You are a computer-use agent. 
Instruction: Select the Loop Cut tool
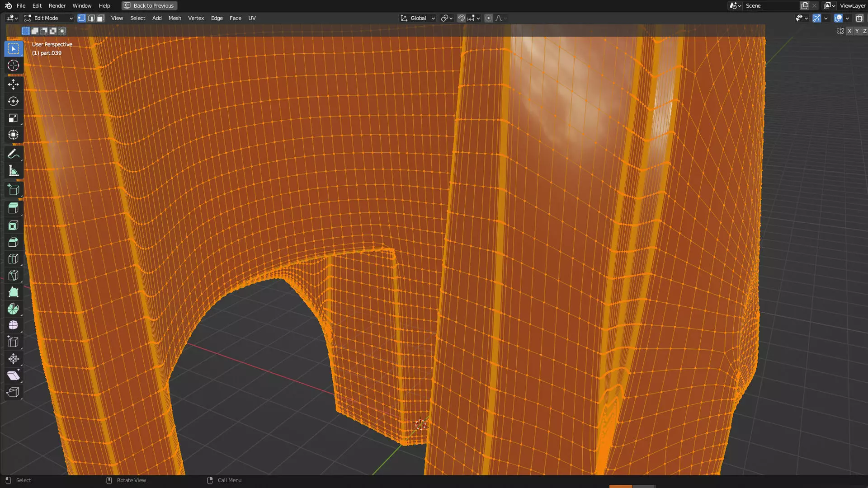coord(13,259)
